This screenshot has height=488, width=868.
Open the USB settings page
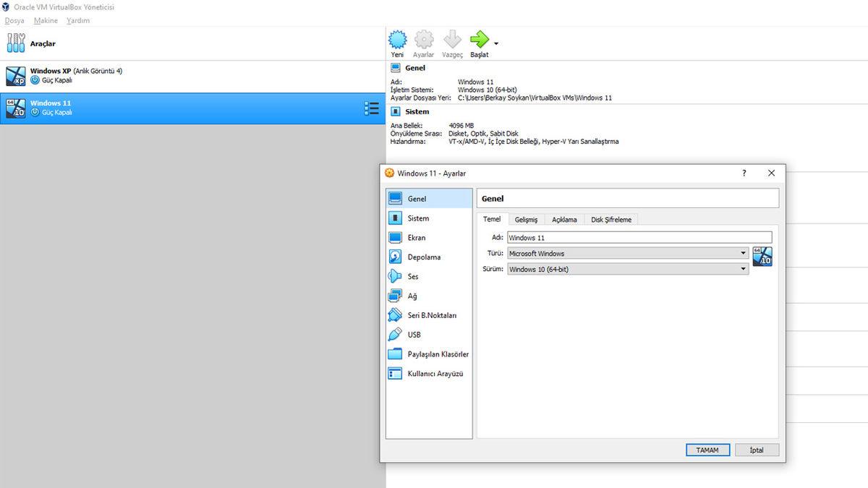(x=395, y=334)
